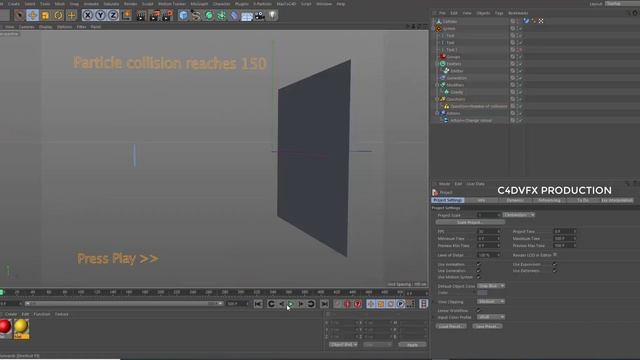Image resolution: width=640 pixels, height=360 pixels.
Task: Switch to the Referencing tab
Action: point(549,200)
